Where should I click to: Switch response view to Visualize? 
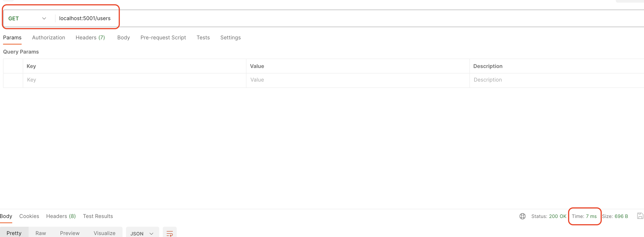(x=104, y=233)
